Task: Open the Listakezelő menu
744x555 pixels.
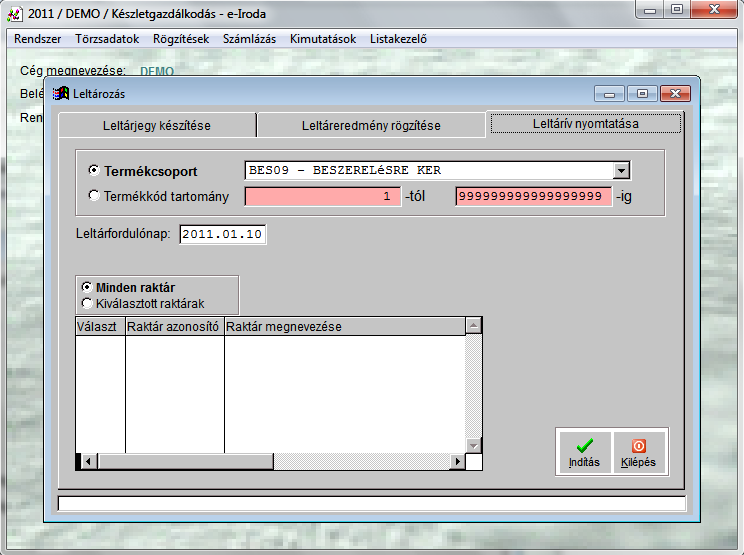Action: [x=398, y=39]
